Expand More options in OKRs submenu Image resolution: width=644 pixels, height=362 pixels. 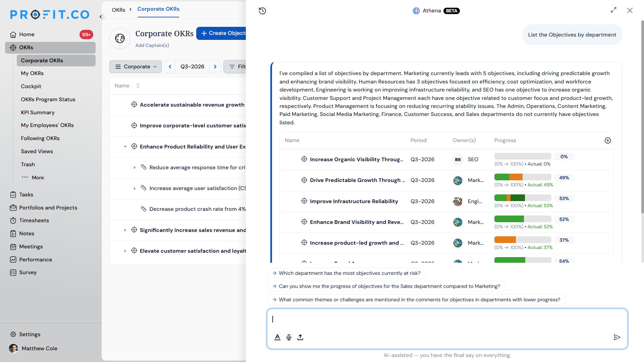click(x=33, y=178)
